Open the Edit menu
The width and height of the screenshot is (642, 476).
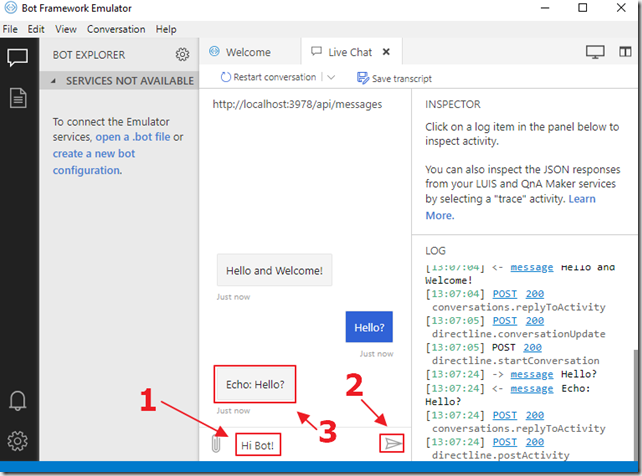coord(36,29)
